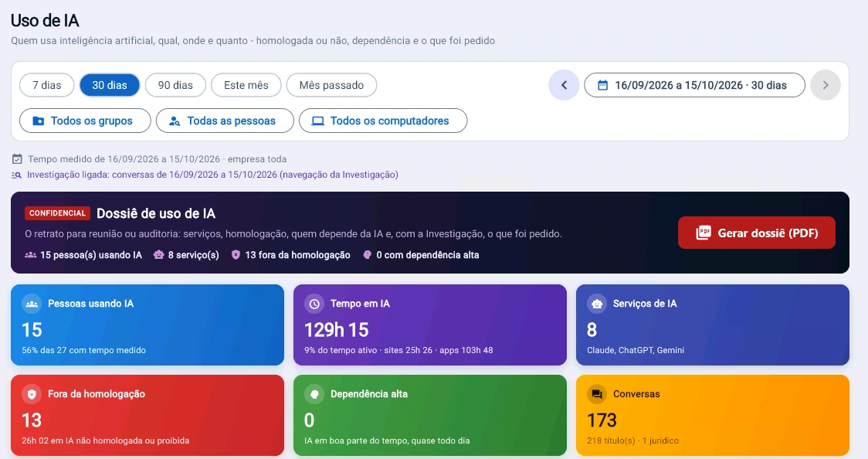Open the Pessoas usando IA card
The width and height of the screenshot is (868, 459).
click(147, 325)
